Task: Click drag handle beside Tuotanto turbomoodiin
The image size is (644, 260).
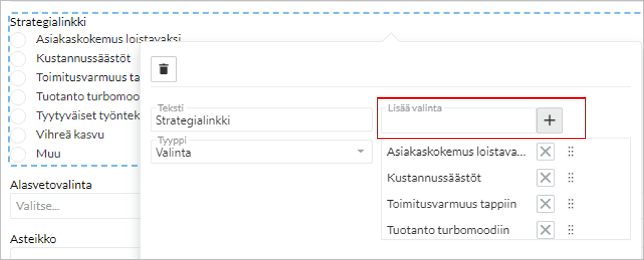Action: tap(570, 230)
